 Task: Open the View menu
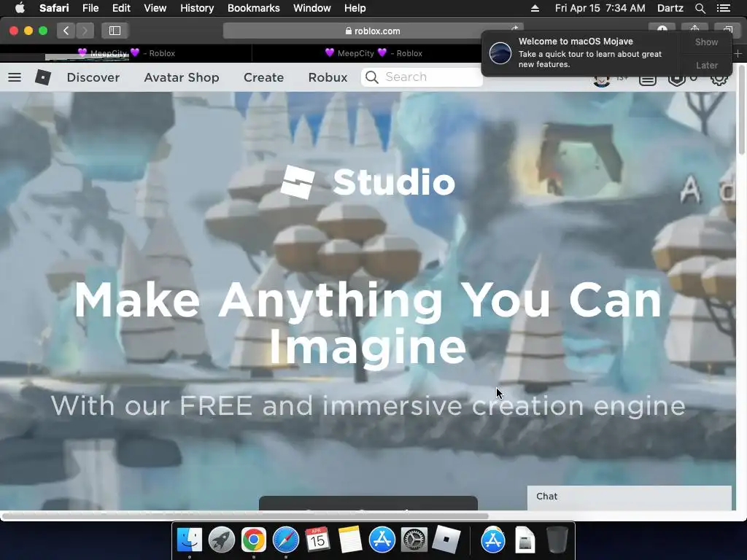coord(155,8)
